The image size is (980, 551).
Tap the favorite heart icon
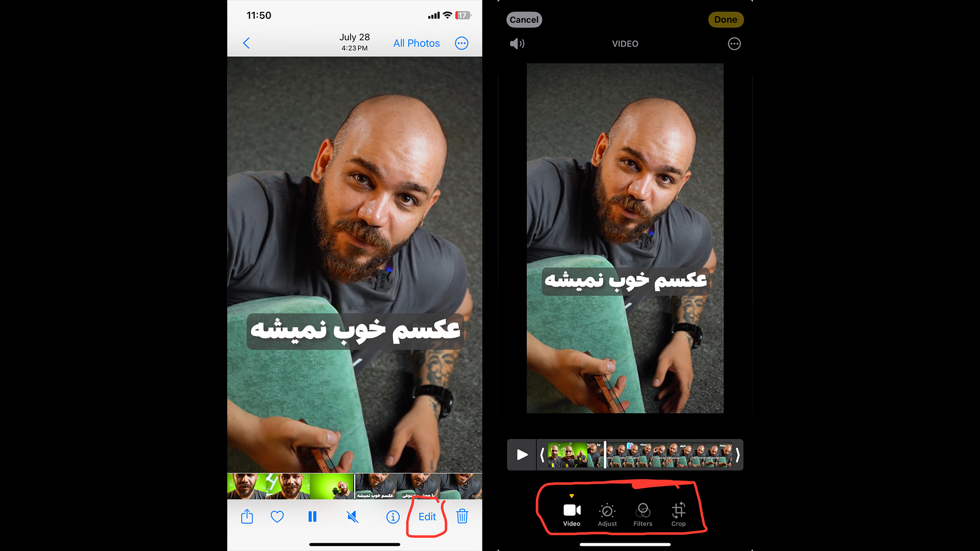pos(277,517)
